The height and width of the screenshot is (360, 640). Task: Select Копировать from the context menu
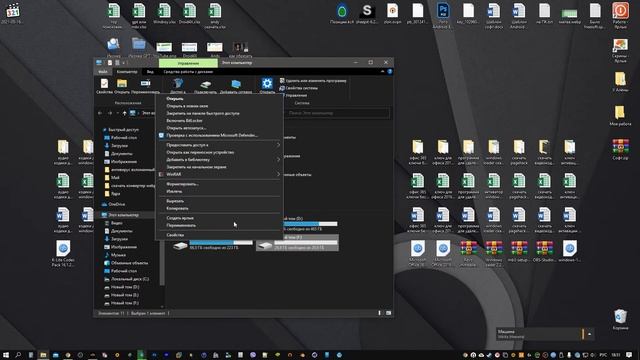(177, 209)
